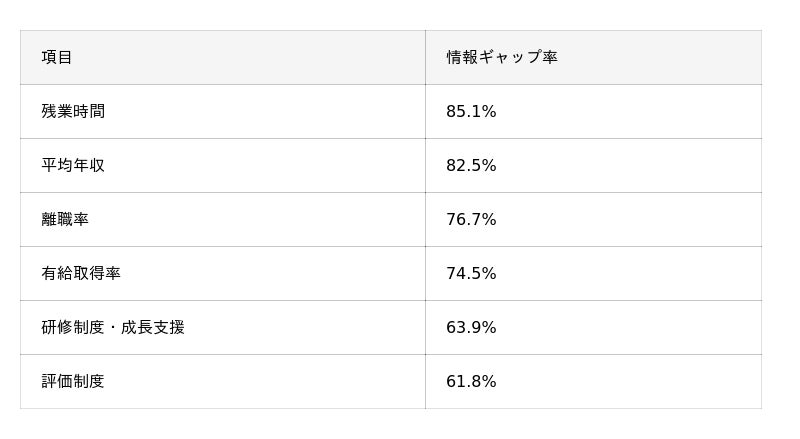The image size is (800, 439).
Task: Click empty header area right of 情報ギャップ率
Action: (x=658, y=57)
